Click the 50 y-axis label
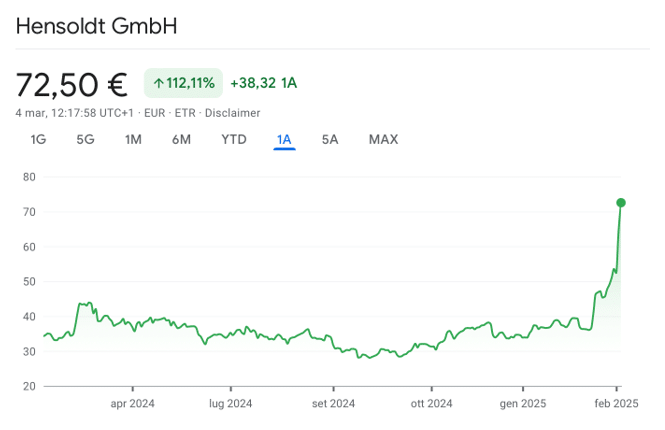The height and width of the screenshot is (430, 665). (x=29, y=282)
